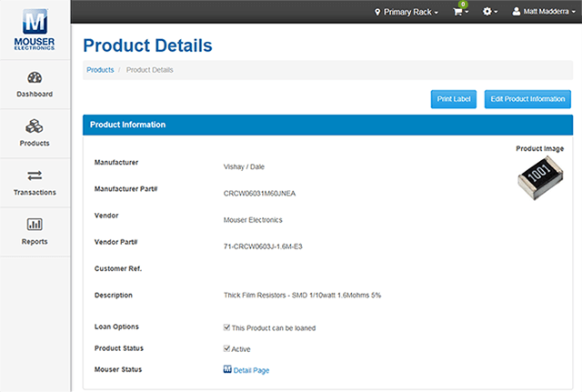
Task: Go to Products in the breadcrumb
Action: [100, 70]
